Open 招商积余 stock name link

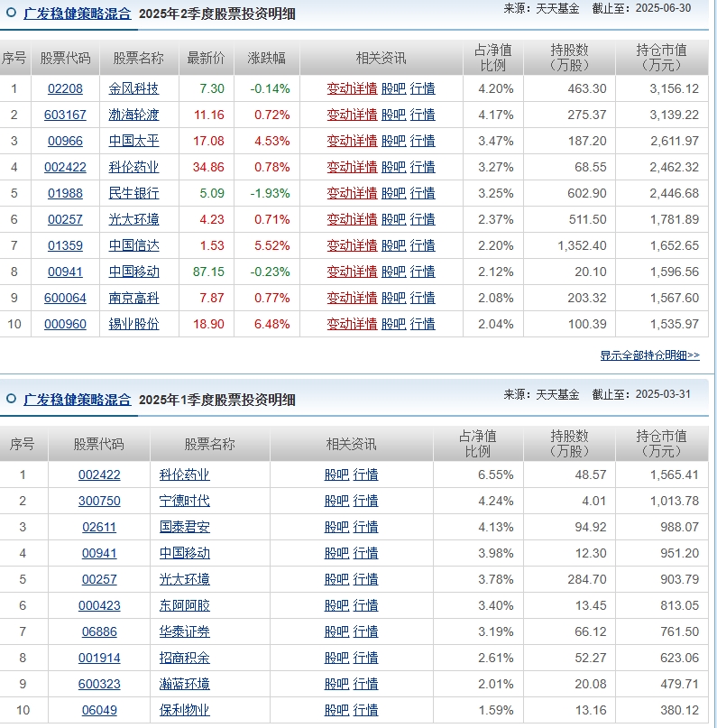(x=185, y=658)
